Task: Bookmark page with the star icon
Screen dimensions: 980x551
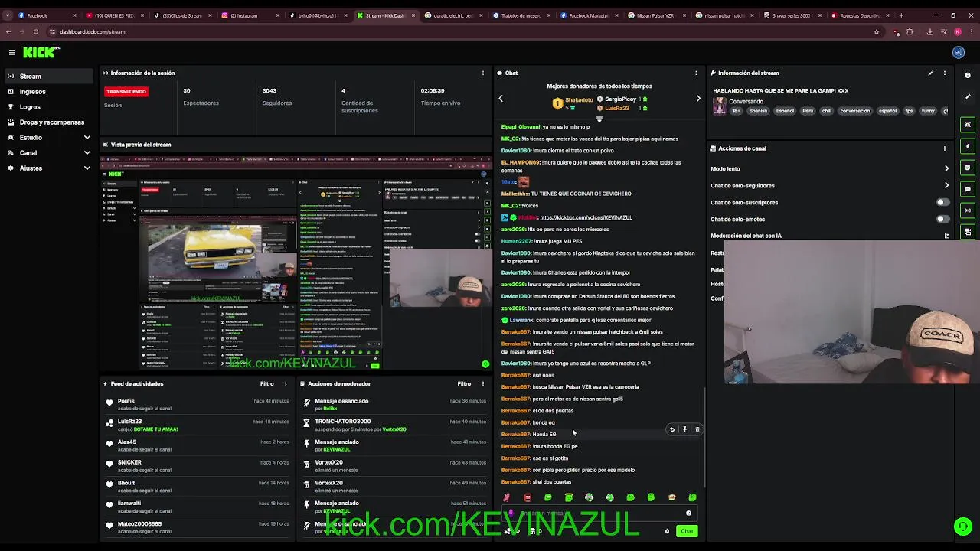Action: click(x=877, y=31)
